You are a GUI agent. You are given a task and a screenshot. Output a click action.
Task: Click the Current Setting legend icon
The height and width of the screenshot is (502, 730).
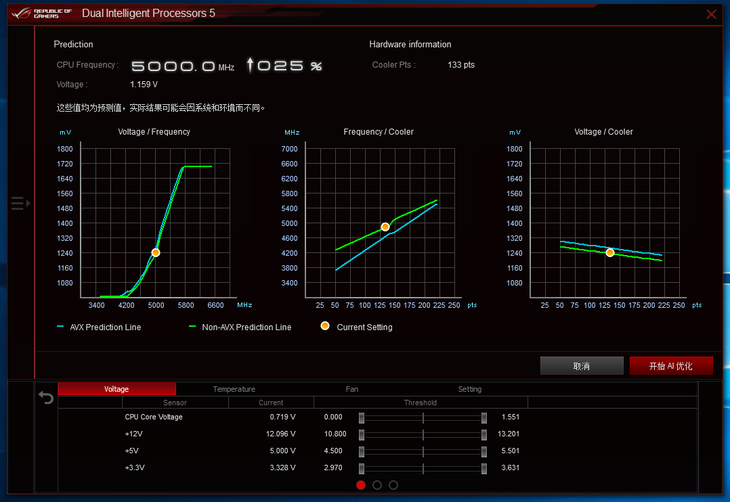[x=325, y=326]
